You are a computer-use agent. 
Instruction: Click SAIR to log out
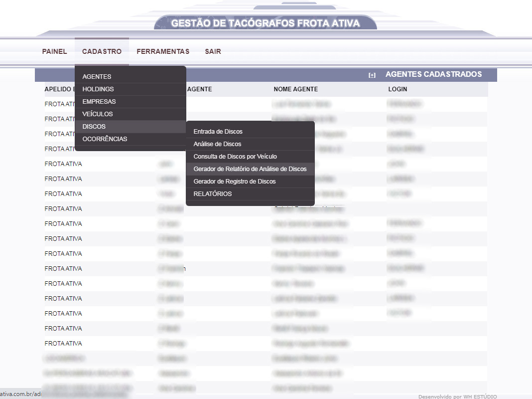pos(213,51)
